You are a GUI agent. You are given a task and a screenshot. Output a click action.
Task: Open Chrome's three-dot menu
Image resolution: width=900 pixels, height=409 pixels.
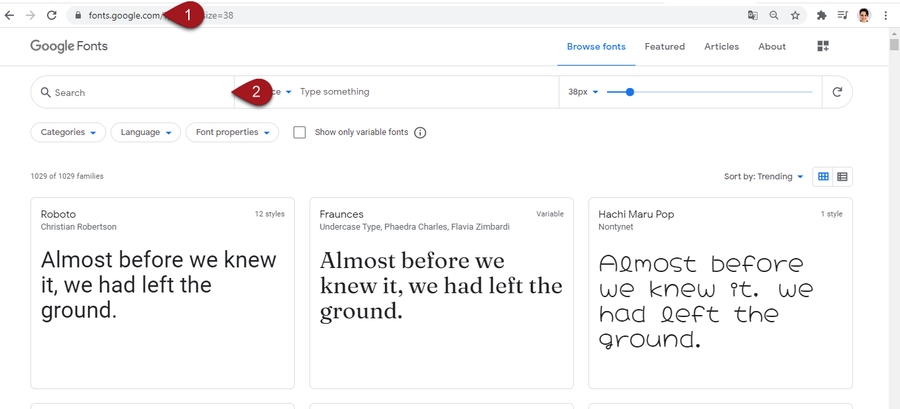(885, 16)
